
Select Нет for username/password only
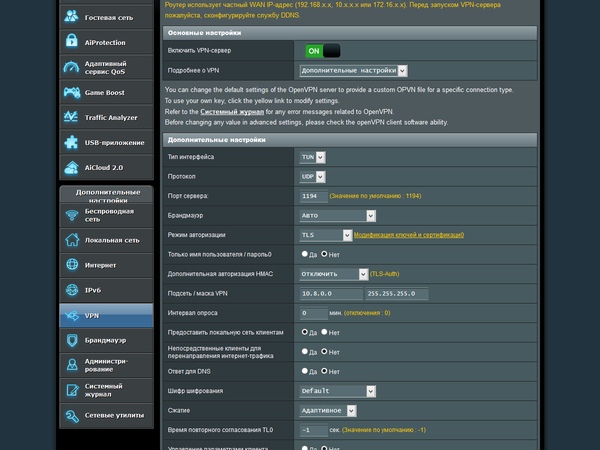click(x=324, y=254)
